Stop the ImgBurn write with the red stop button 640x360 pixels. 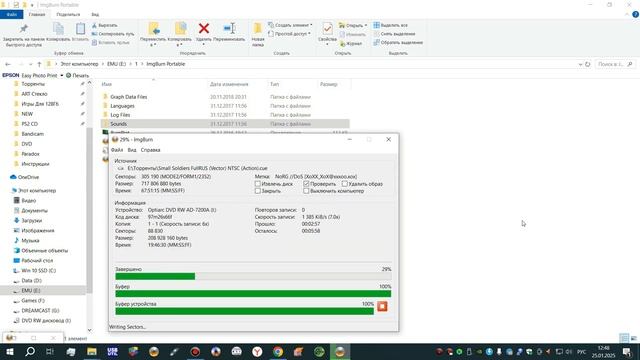(382, 306)
